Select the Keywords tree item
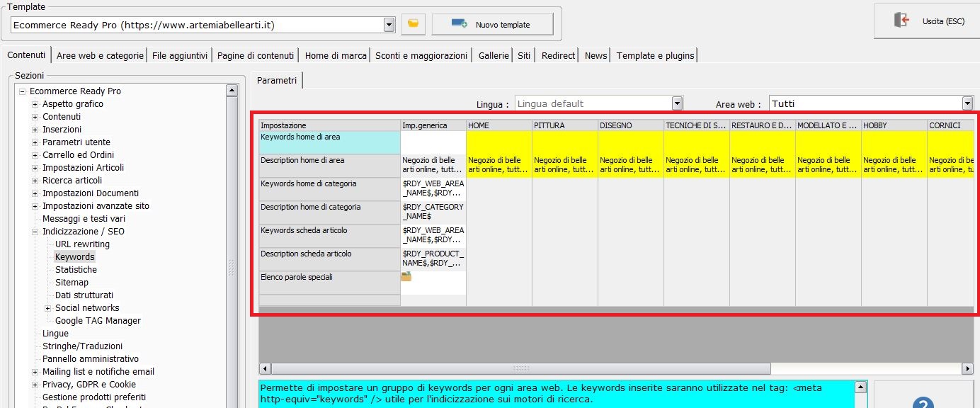The height and width of the screenshot is (408, 980). click(x=74, y=257)
